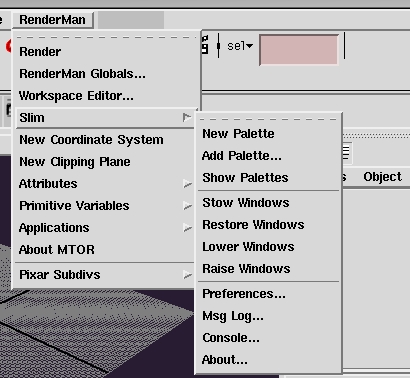Open the sel dropdown arrow
410x378 pixels.
click(x=250, y=46)
